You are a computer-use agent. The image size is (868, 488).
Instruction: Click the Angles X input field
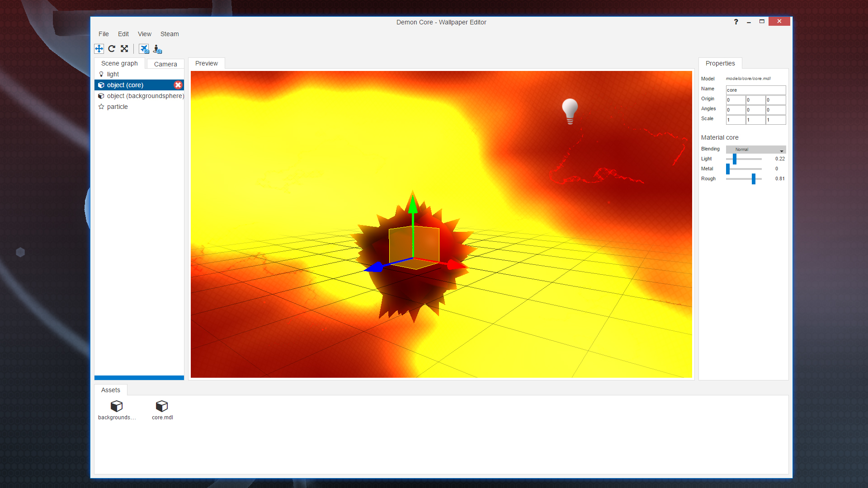coord(736,110)
